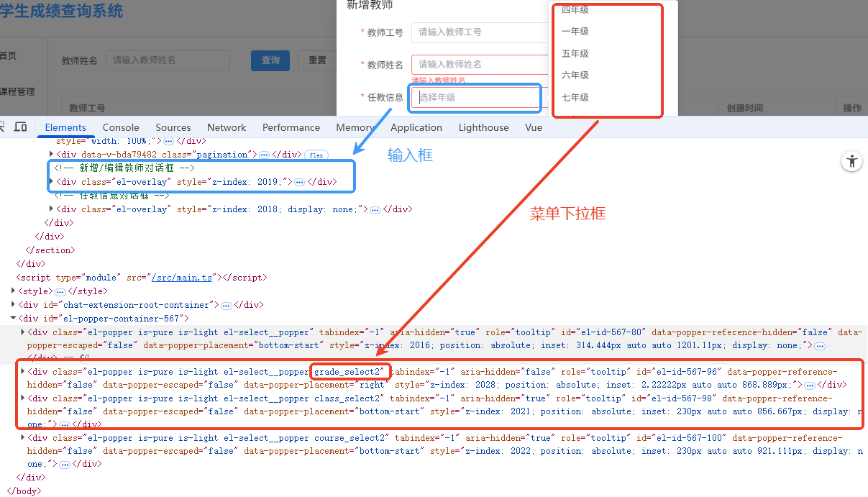The image size is (868, 497).
Task: Click the 操作 table column header
Action: [852, 108]
